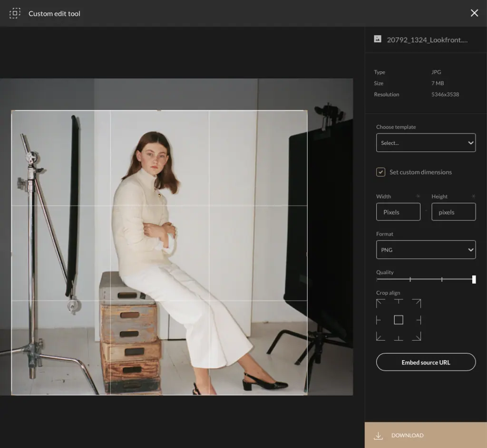Click the size value 7 MB

tap(438, 83)
